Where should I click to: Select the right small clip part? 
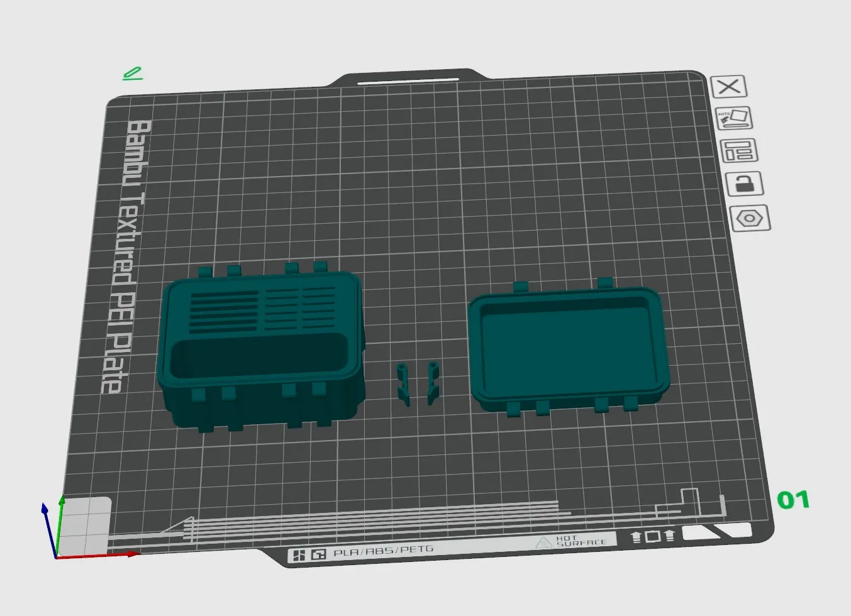point(433,383)
